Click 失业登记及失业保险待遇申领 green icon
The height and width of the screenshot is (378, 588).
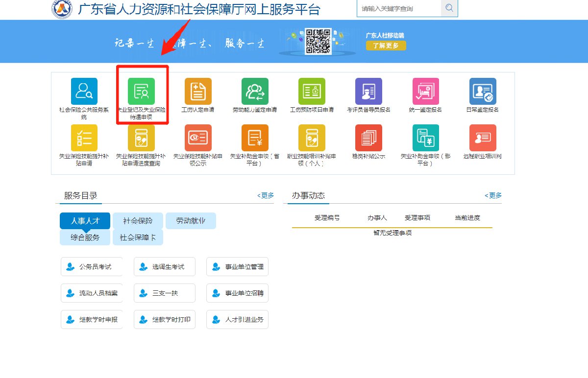click(141, 92)
